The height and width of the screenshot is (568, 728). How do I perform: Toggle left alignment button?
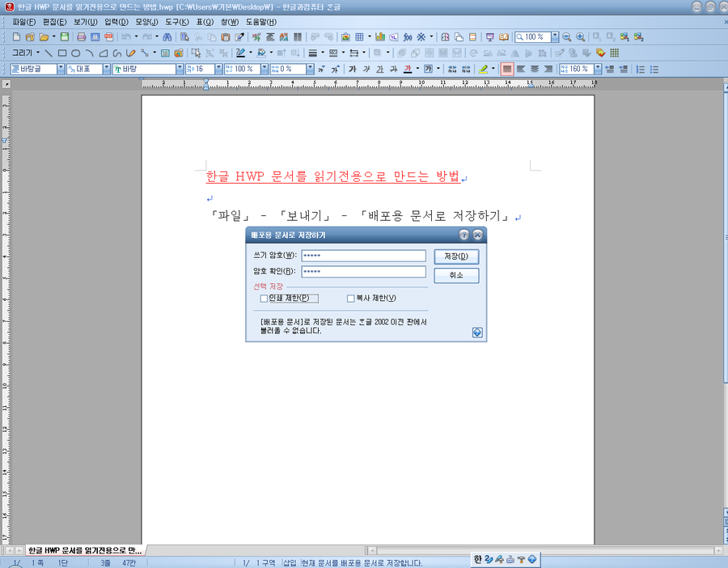pyautogui.click(x=521, y=70)
